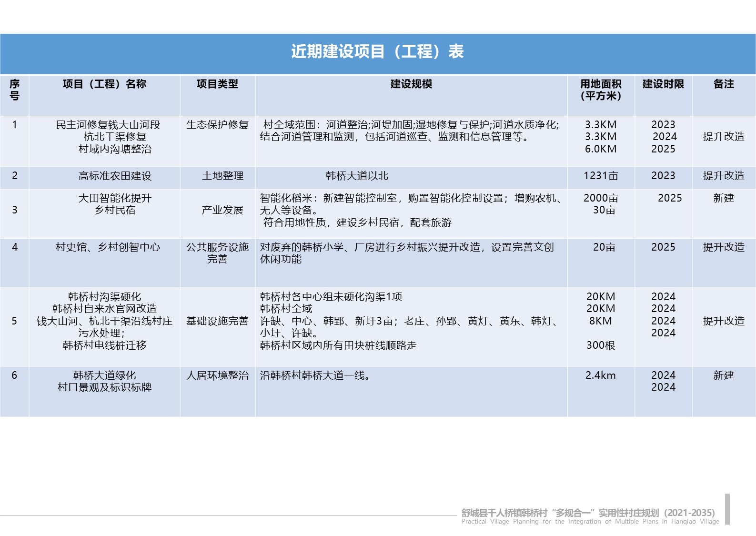This screenshot has width=756, height=536.
Task: Select the 用地面积（平方米）column header
Action: point(601,90)
